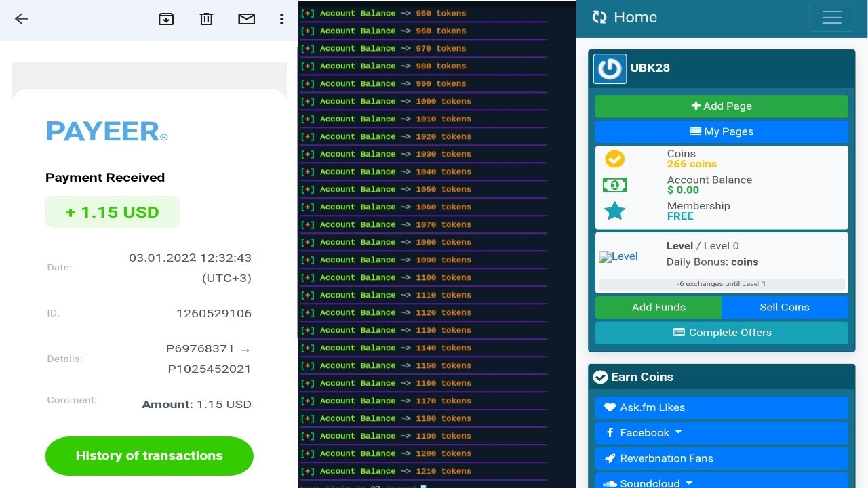Click the Facebook f icon
This screenshot has width=868, height=488.
610,432
